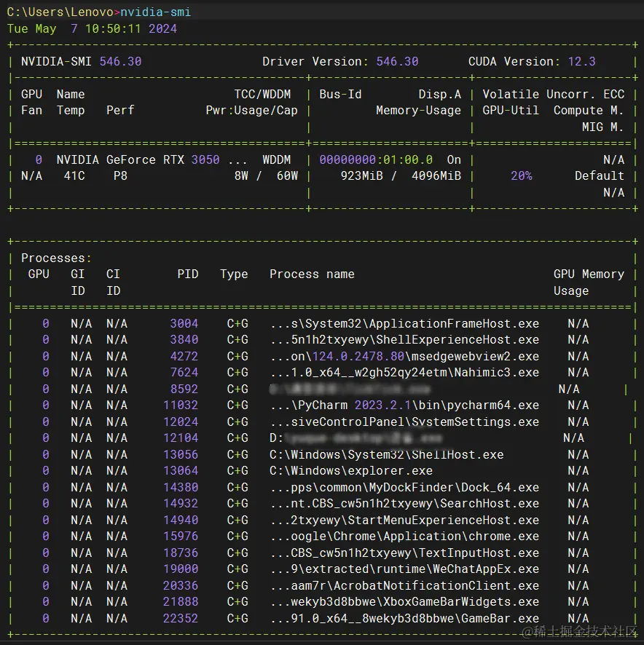
Task: Select PID 19000
Action: click(181, 569)
